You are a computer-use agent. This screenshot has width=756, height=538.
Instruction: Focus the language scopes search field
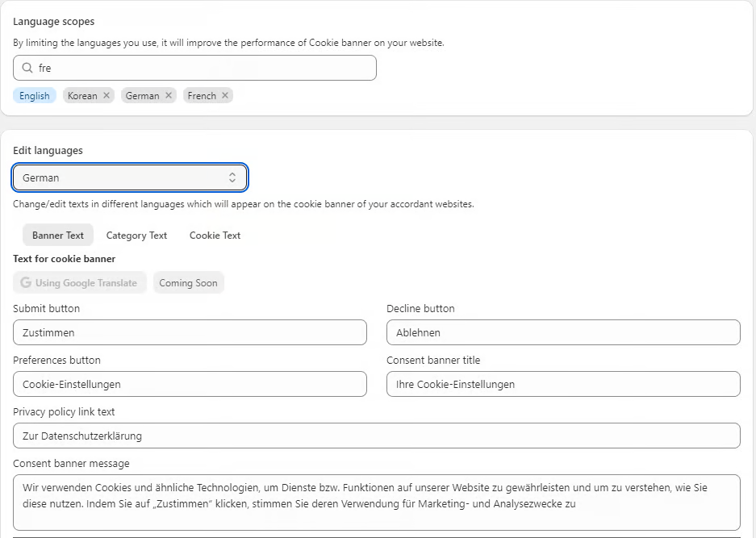tap(202, 69)
